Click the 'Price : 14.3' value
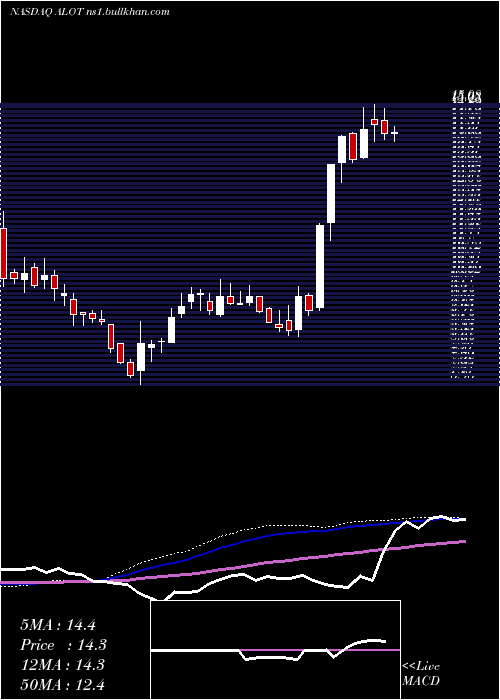 pos(63,645)
